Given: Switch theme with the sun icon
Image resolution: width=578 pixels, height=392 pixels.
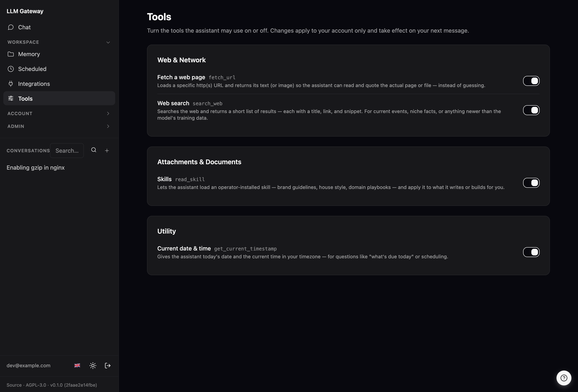Looking at the screenshot, I should click(93, 365).
